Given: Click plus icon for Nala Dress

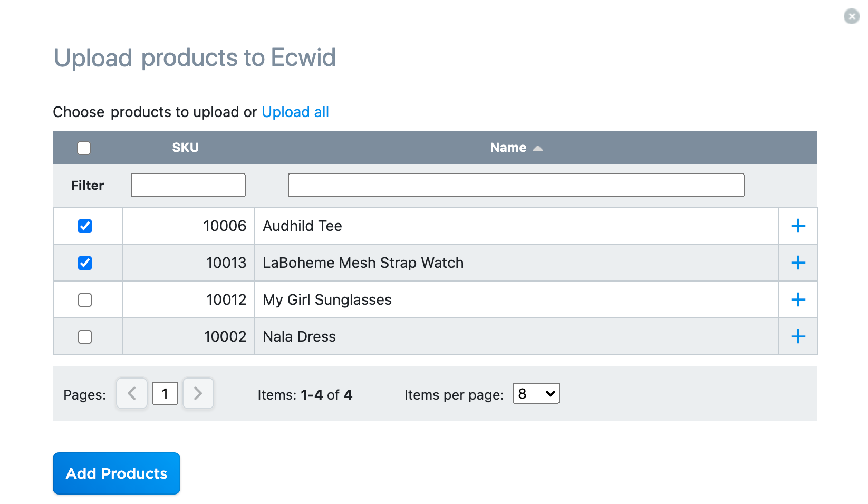Looking at the screenshot, I should pyautogui.click(x=798, y=337).
